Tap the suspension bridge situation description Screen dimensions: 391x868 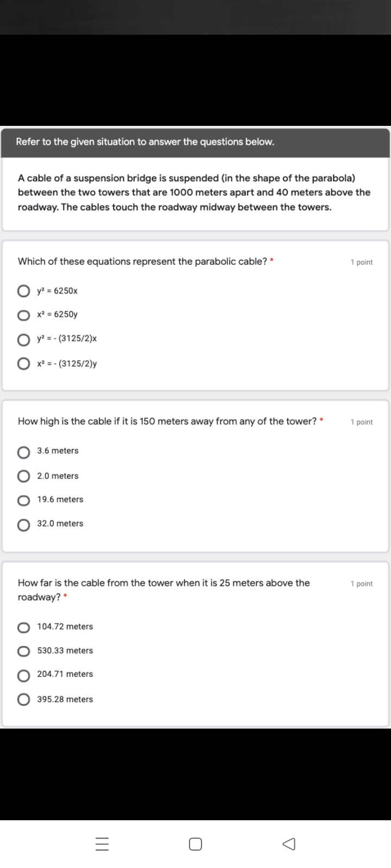pos(194,193)
